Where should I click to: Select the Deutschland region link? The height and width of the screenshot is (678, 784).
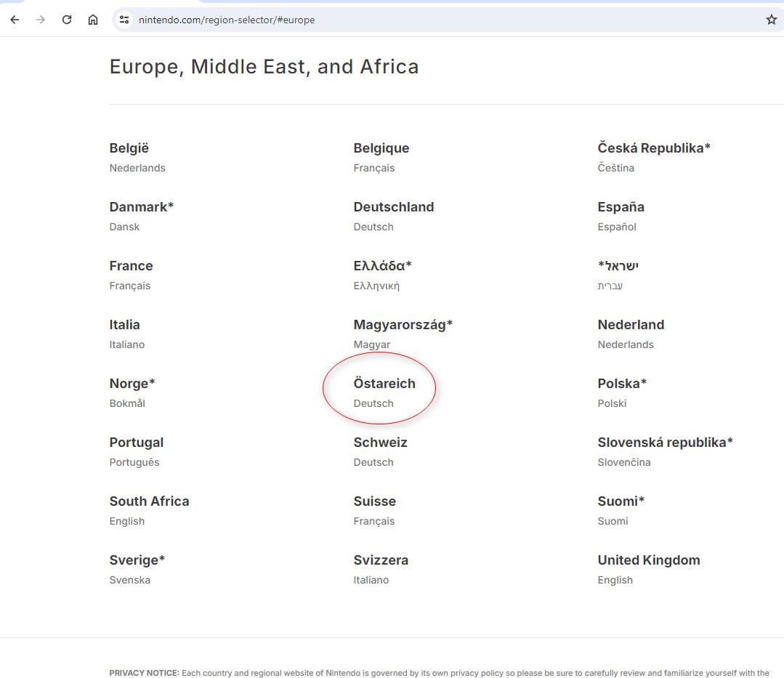coord(394,216)
